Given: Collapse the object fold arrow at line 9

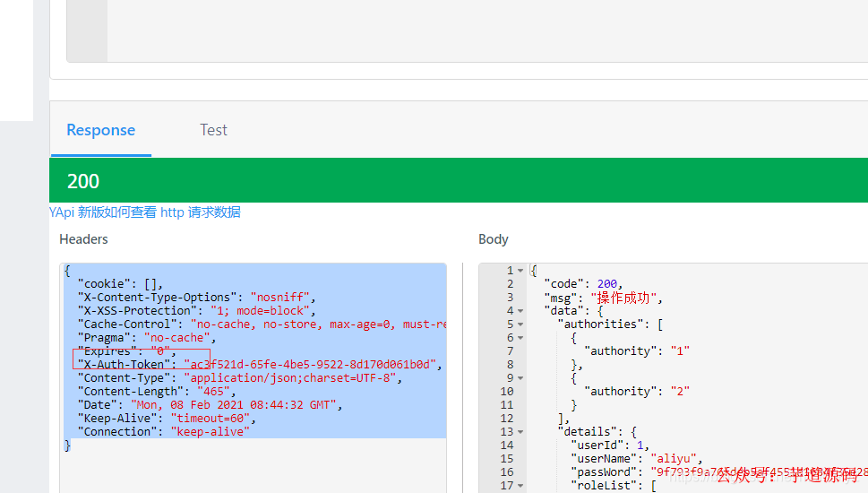Looking at the screenshot, I should (520, 378).
